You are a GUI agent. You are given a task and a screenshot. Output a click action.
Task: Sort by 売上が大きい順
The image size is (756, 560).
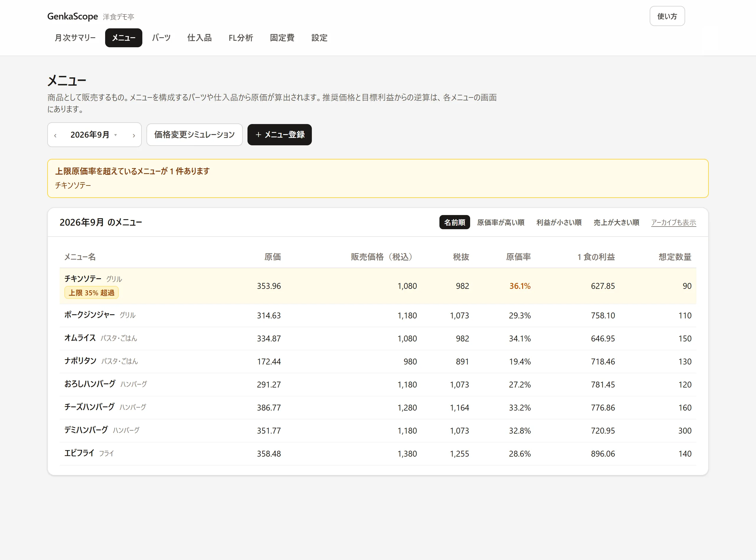pyautogui.click(x=616, y=222)
